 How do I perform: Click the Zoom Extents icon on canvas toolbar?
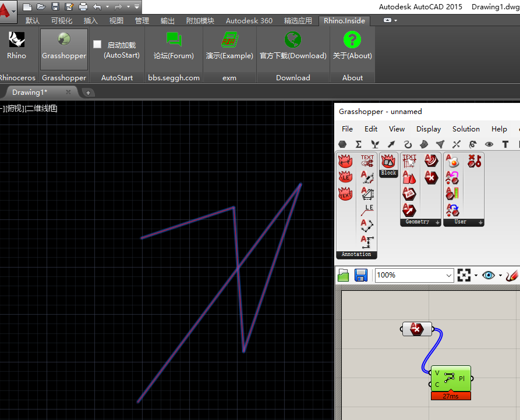pos(464,275)
